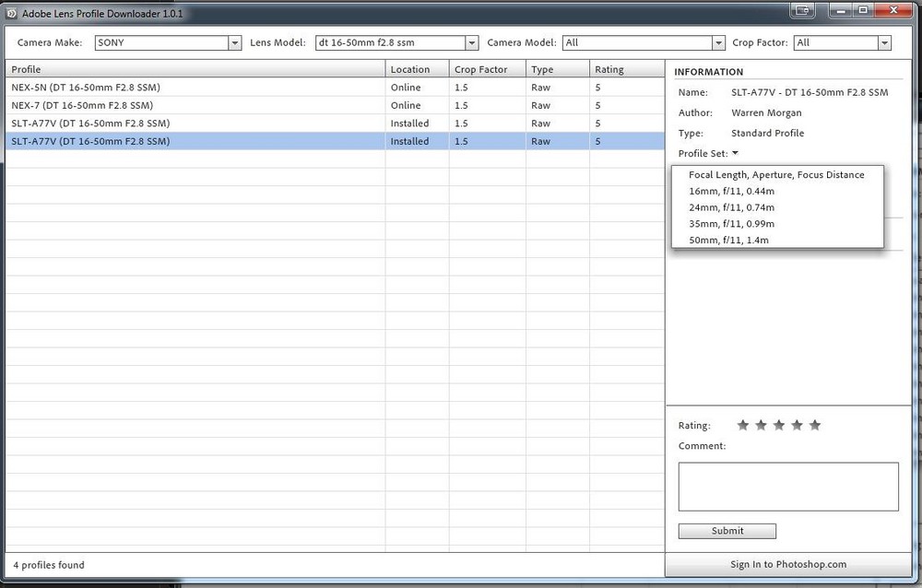
Task: Sort by Rating column header
Action: pos(627,69)
